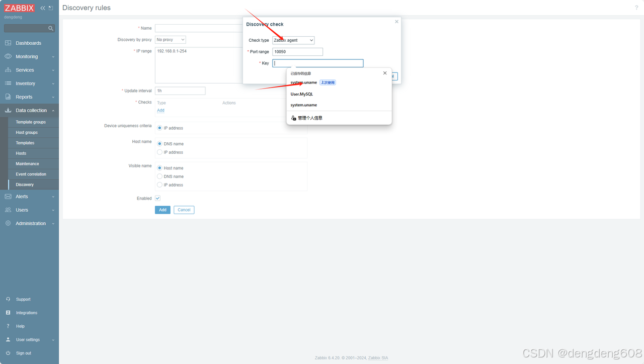
Task: Expand Administration menu via its chevron
Action: tap(53, 224)
